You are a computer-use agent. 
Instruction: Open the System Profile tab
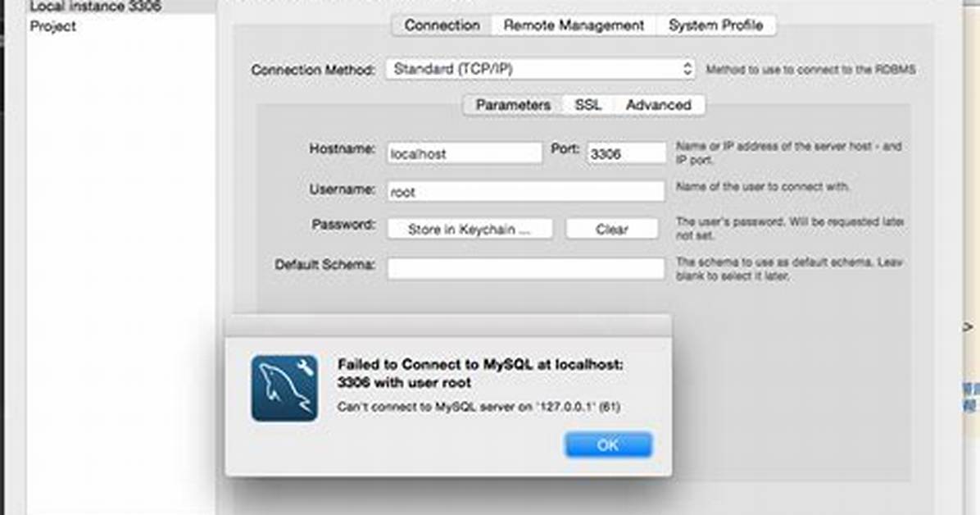point(715,25)
